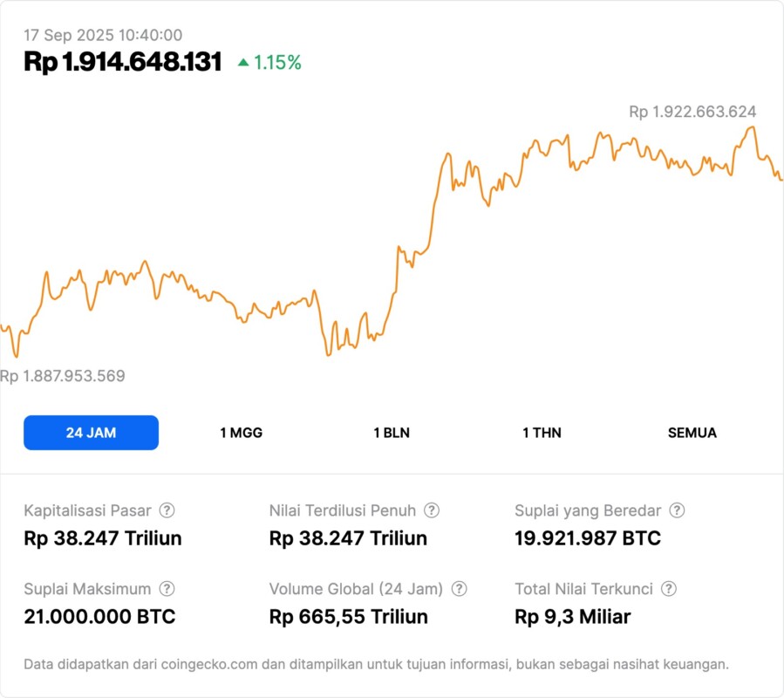Switch chart to 1 THN range
This screenshot has height=698, width=784.
click(x=542, y=433)
